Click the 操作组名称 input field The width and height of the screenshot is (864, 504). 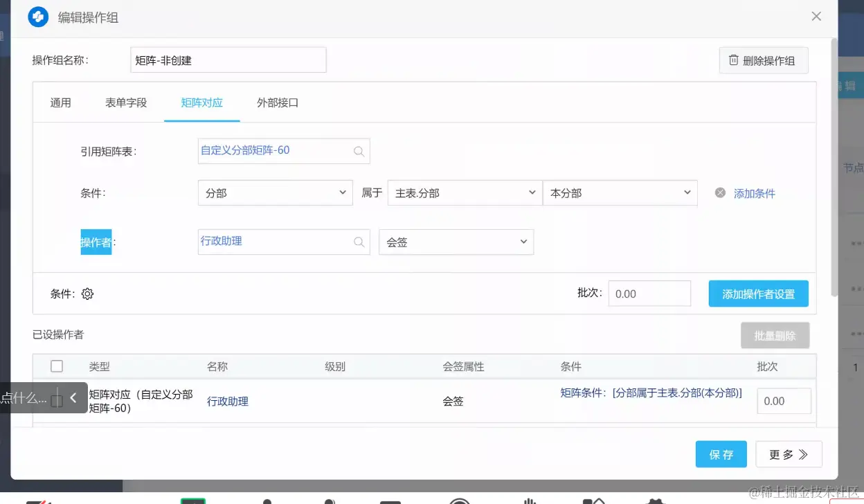pos(228,60)
